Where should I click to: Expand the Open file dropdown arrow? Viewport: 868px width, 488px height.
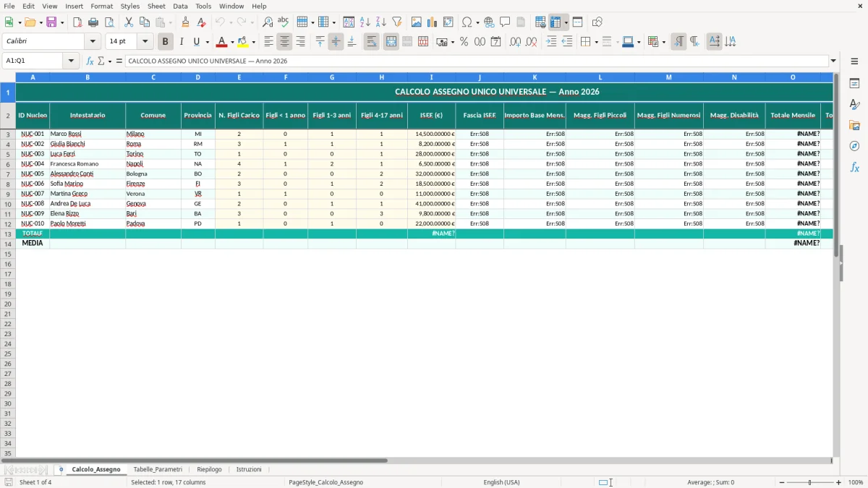pyautogui.click(x=41, y=22)
